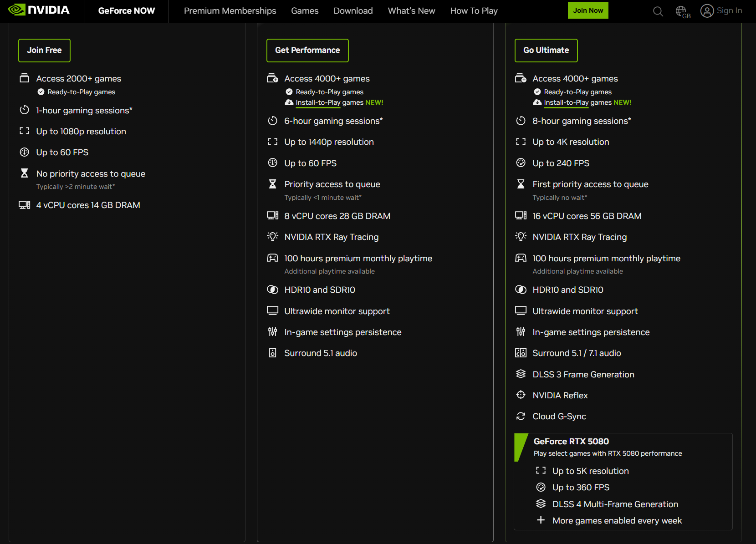Click the 16 vCPU cores computer icon

[x=521, y=216]
